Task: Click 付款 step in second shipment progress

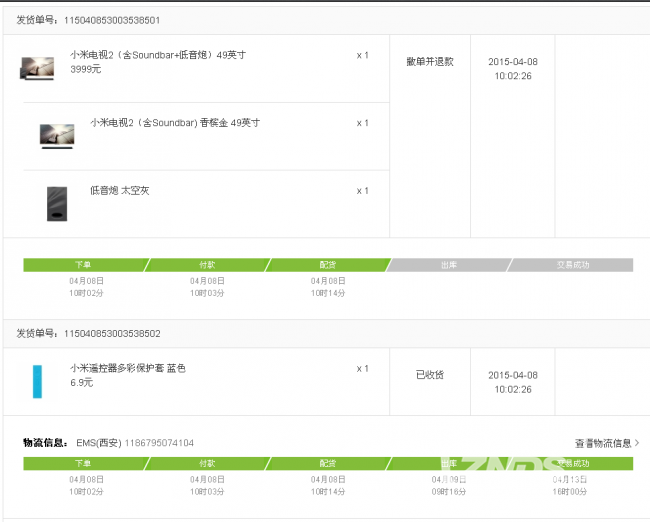Action: (207, 464)
